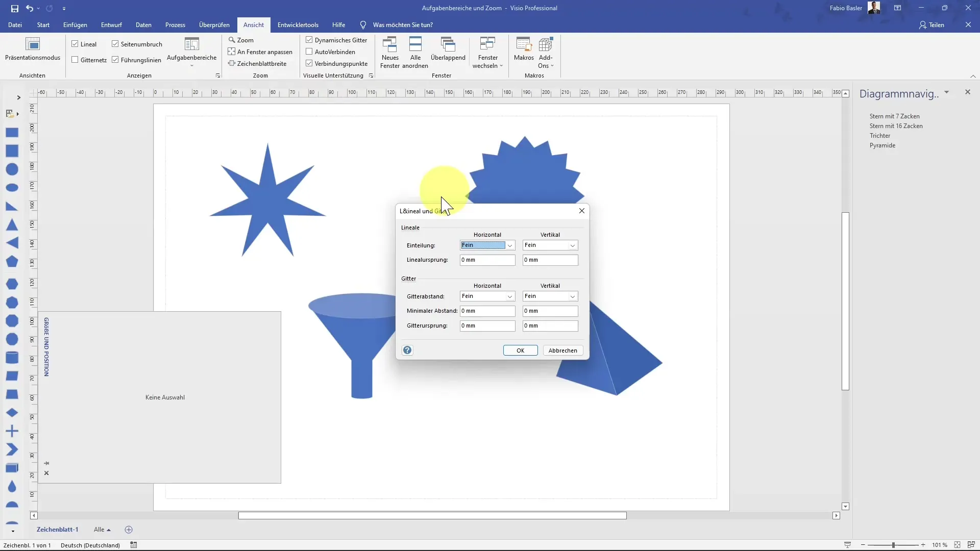
Task: Close the Größe und Position pane
Action: (46, 473)
